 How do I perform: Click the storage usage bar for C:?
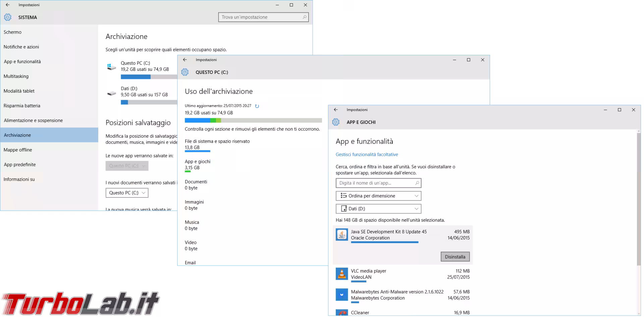click(253, 120)
